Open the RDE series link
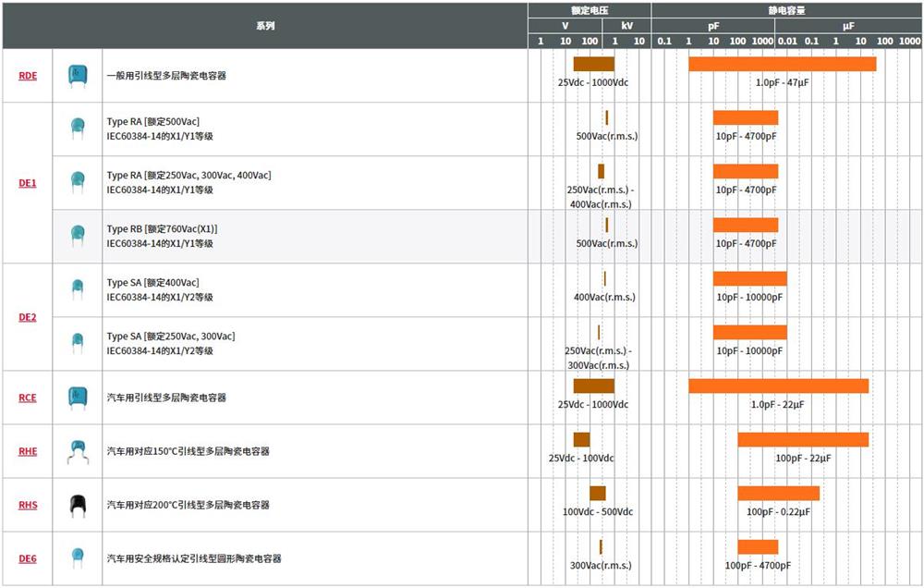Image resolution: width=924 pixels, height=588 pixels. (28, 76)
